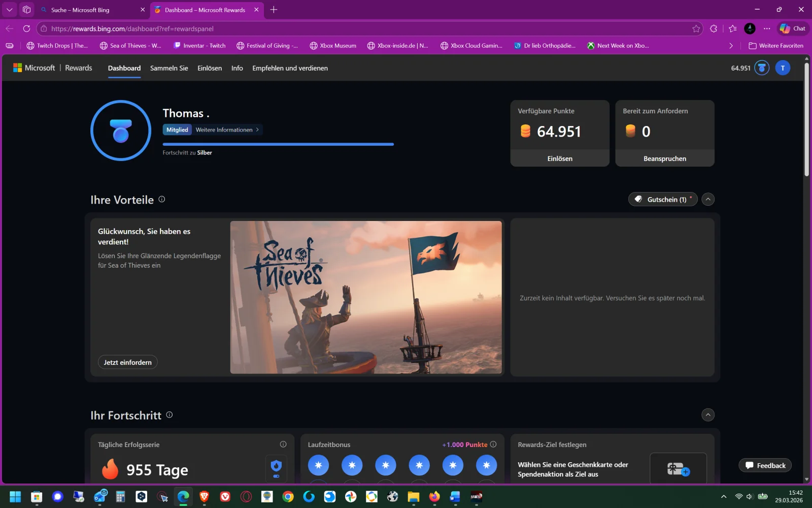This screenshot has height=508, width=812.
Task: Open the Einlösen navigation item
Action: pyautogui.click(x=210, y=68)
